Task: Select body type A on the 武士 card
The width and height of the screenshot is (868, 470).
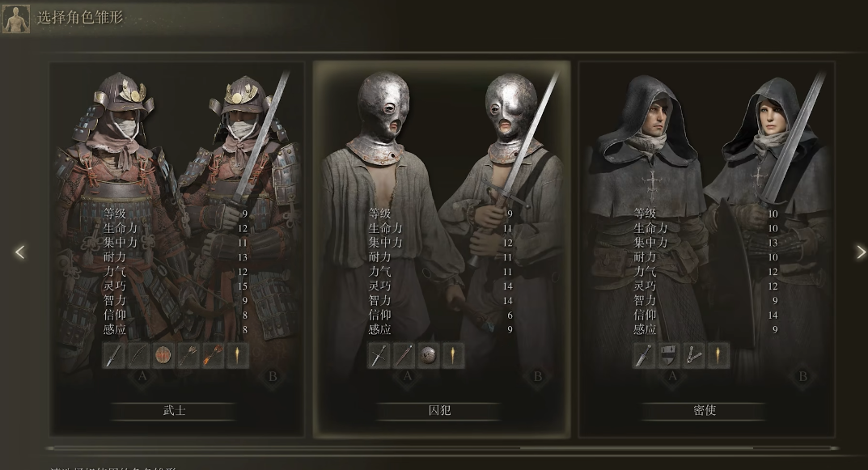Action: pyautogui.click(x=142, y=376)
